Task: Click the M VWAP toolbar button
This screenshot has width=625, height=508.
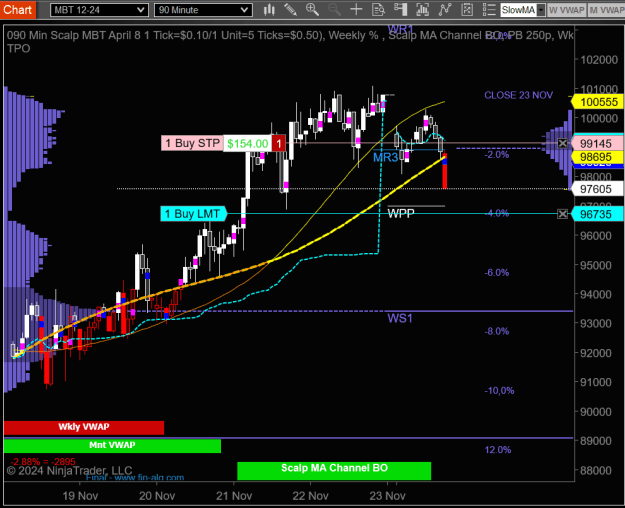Action: click(607, 10)
